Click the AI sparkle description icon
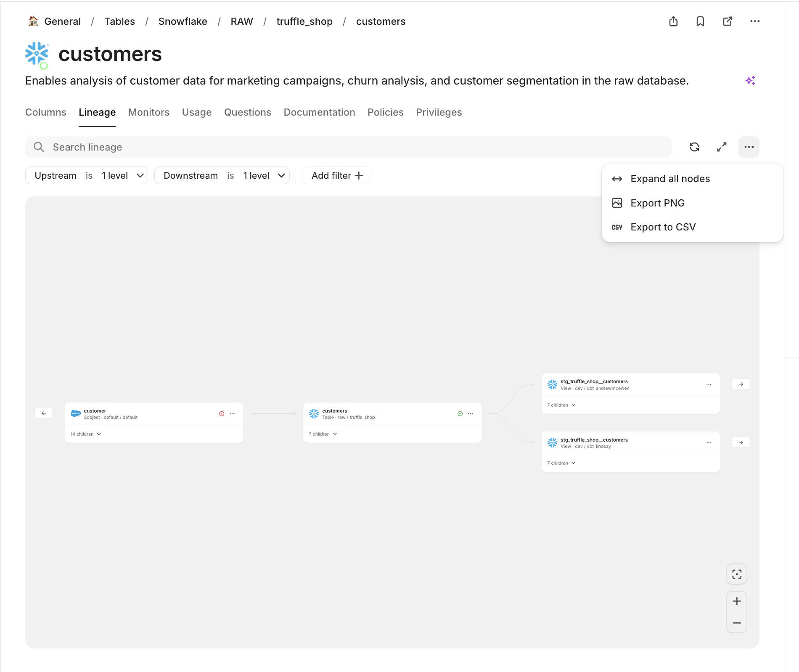Image resolution: width=799 pixels, height=672 pixels. pos(750,80)
